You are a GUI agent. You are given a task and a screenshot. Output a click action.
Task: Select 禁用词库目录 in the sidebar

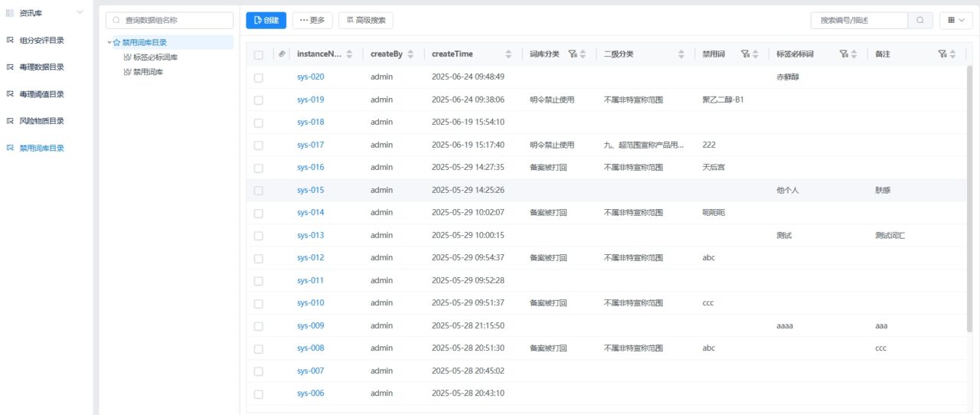tap(41, 149)
